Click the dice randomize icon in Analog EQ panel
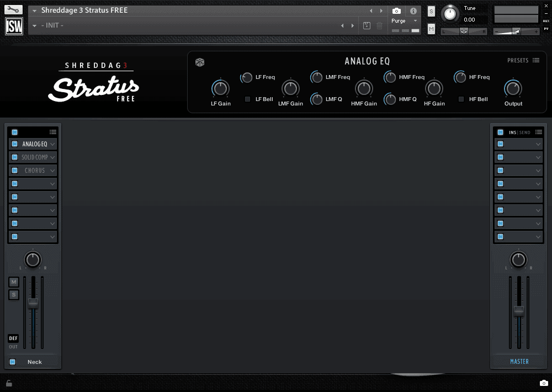This screenshot has height=392, width=552. coord(199,62)
